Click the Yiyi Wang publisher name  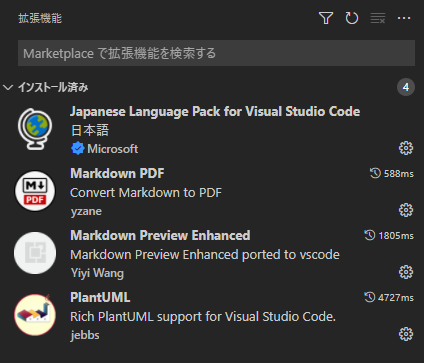click(97, 273)
